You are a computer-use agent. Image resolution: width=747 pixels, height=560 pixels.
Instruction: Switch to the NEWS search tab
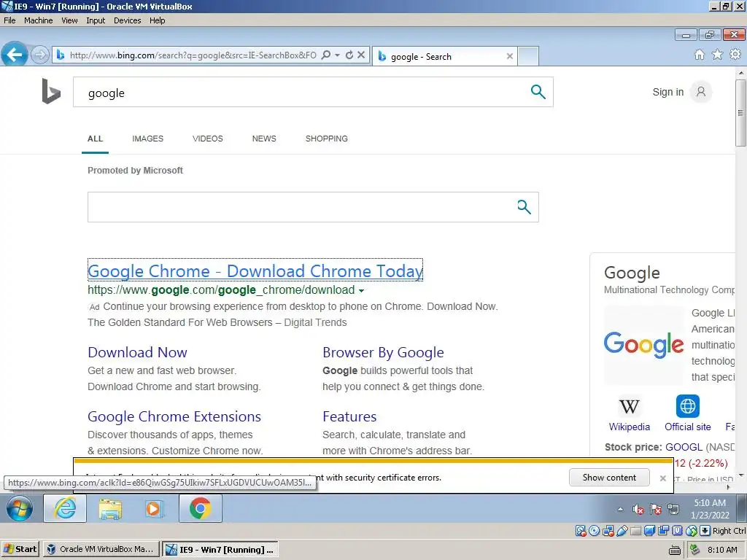coord(264,139)
